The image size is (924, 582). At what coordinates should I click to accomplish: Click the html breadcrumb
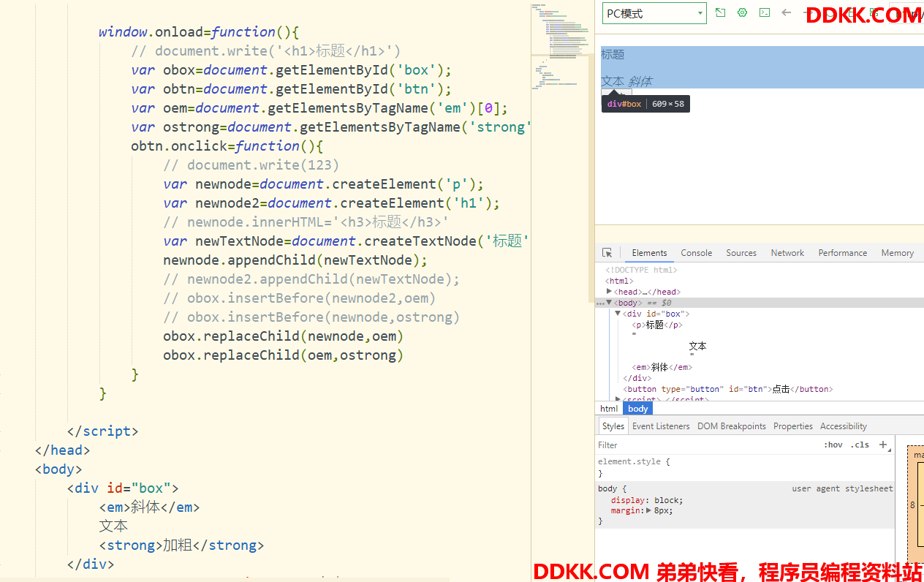pos(609,409)
